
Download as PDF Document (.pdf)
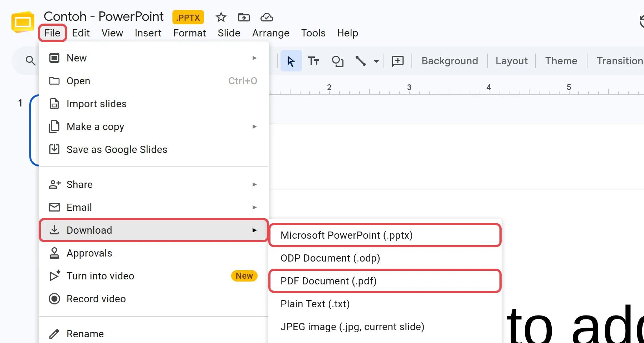point(385,281)
